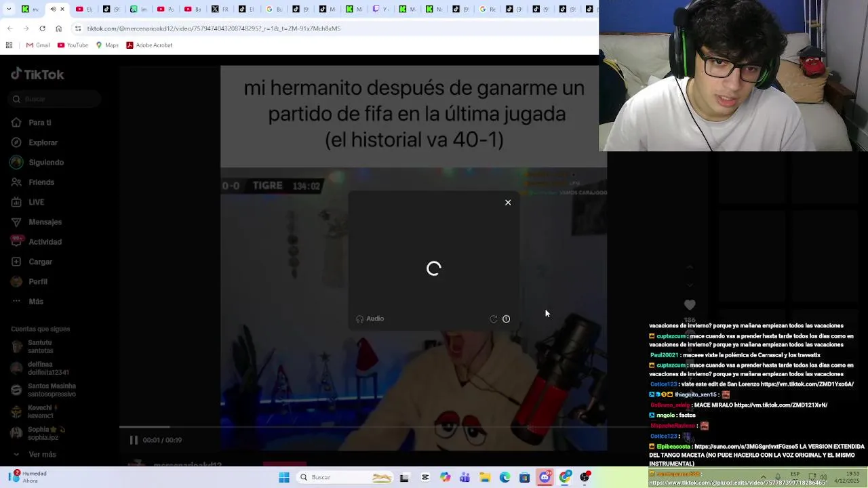Click the taskbar Buscar search box
The height and width of the screenshot is (488, 868).
coord(345,477)
